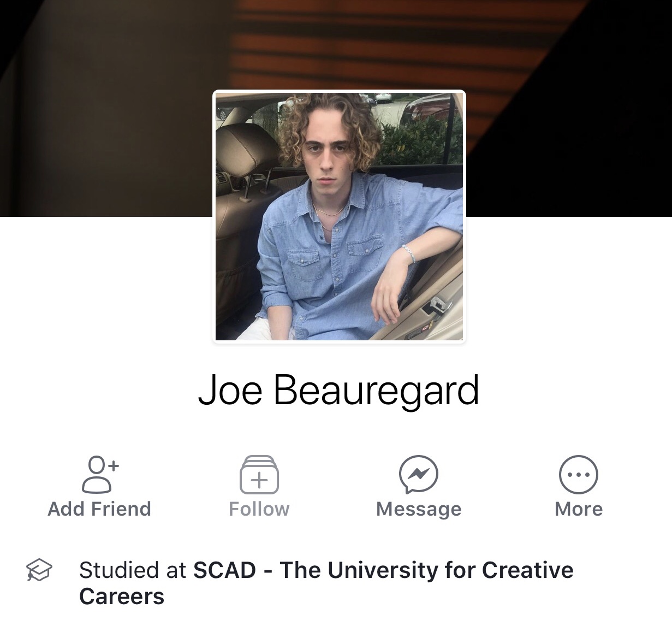Image resolution: width=672 pixels, height=626 pixels.
Task: Tap the lightning bolt inside the Messenger bubble
Action: [x=419, y=474]
